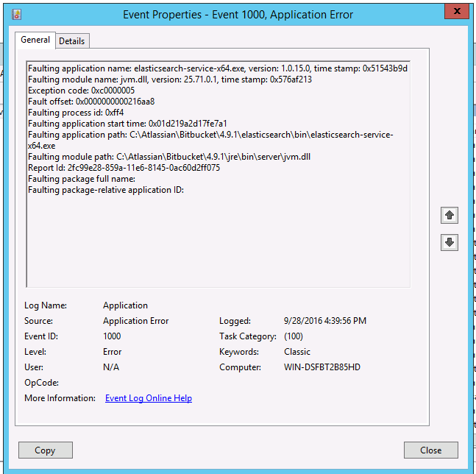Click the Task Category value (100)
The width and height of the screenshot is (476, 474).
(x=294, y=336)
